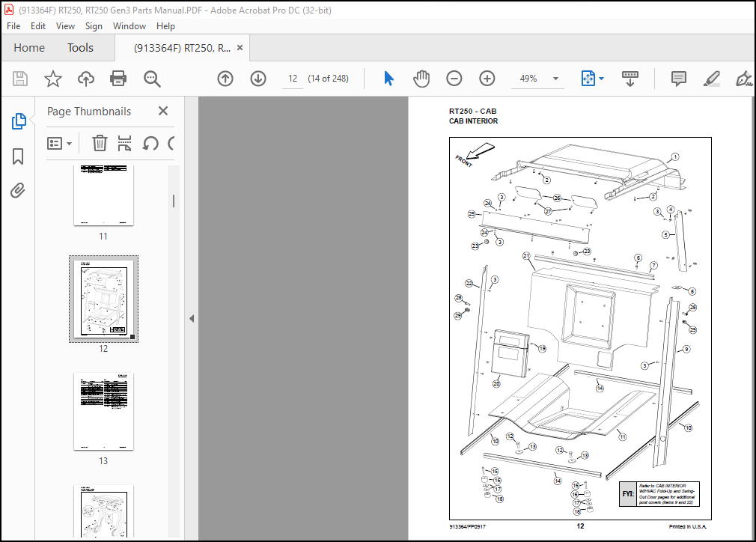Open the Window menu

tap(129, 26)
